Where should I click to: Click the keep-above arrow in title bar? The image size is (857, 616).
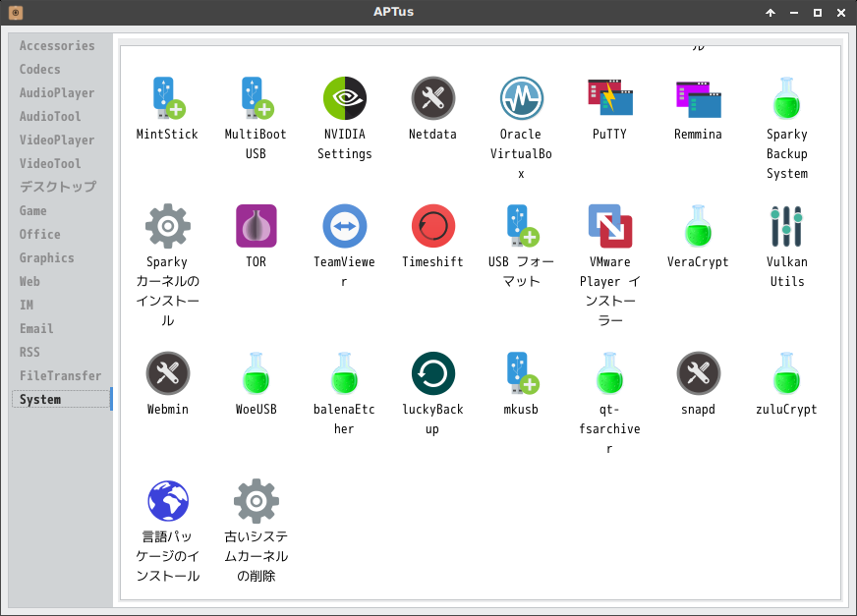(x=771, y=13)
